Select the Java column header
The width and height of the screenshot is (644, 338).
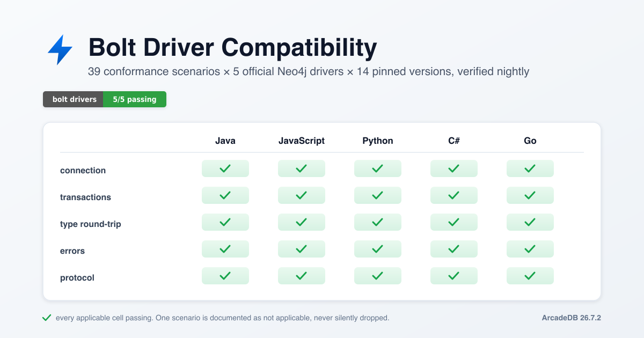[225, 141]
